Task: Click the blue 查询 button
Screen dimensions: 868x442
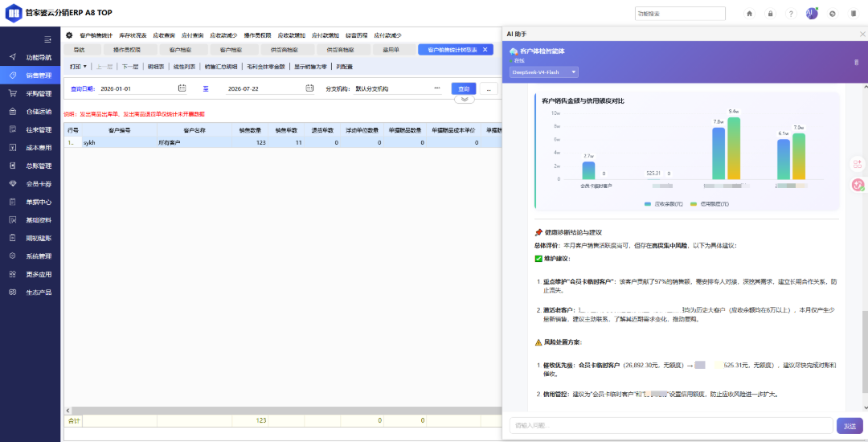Action: [x=464, y=88]
